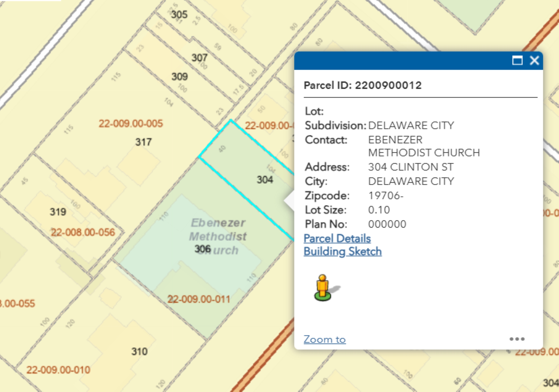
Task: Select parcel labeled 22-008.00-056
Action: tap(83, 232)
